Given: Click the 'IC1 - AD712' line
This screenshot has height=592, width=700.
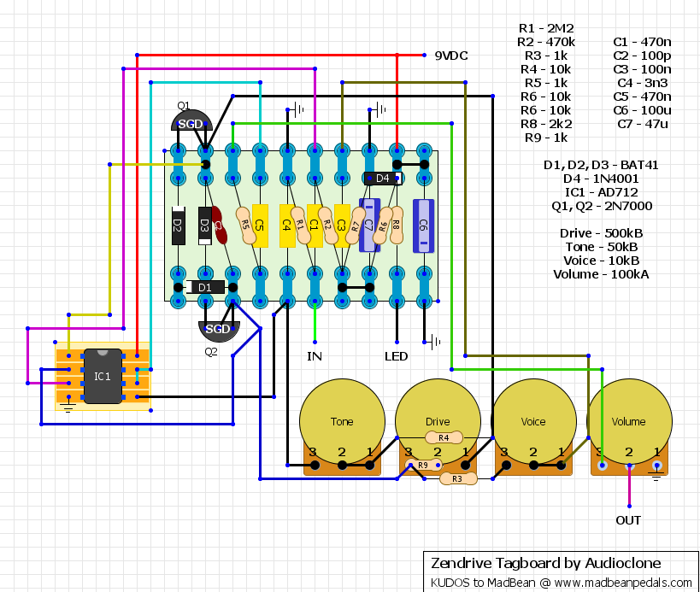Looking at the screenshot, I should coord(601,193).
